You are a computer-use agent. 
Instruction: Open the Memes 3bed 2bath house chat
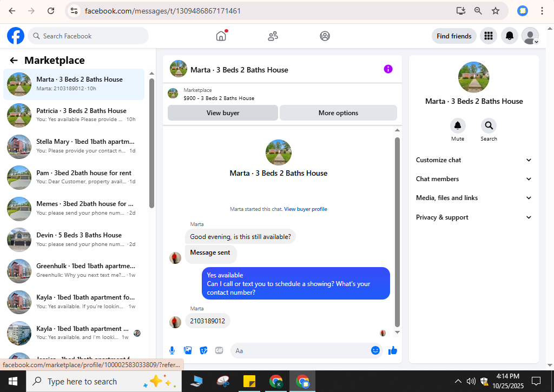(x=74, y=208)
